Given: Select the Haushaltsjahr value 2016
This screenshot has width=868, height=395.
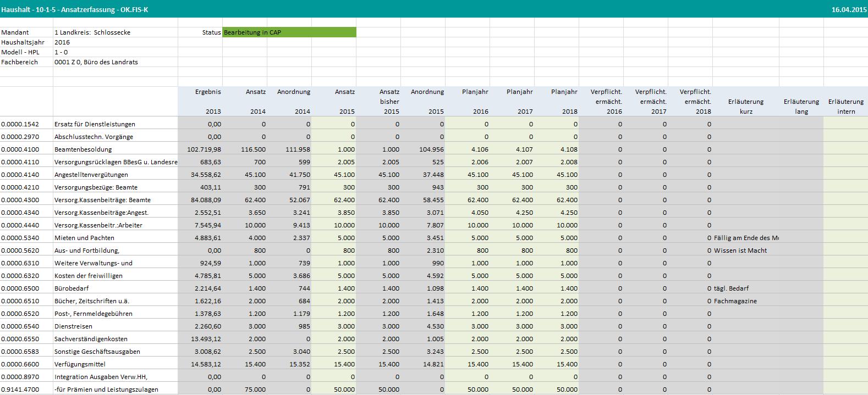Looking at the screenshot, I should (x=62, y=42).
